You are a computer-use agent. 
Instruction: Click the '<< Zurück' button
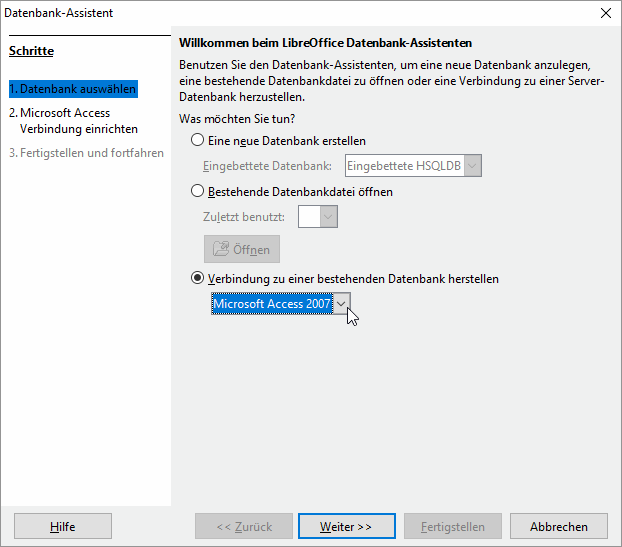[244, 526]
